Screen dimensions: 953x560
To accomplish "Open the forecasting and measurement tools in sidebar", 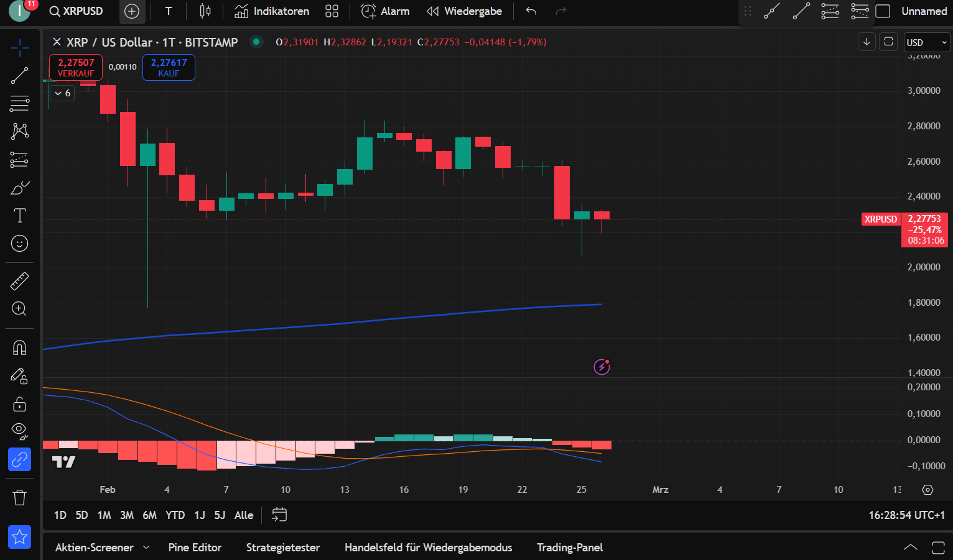I will pyautogui.click(x=19, y=160).
